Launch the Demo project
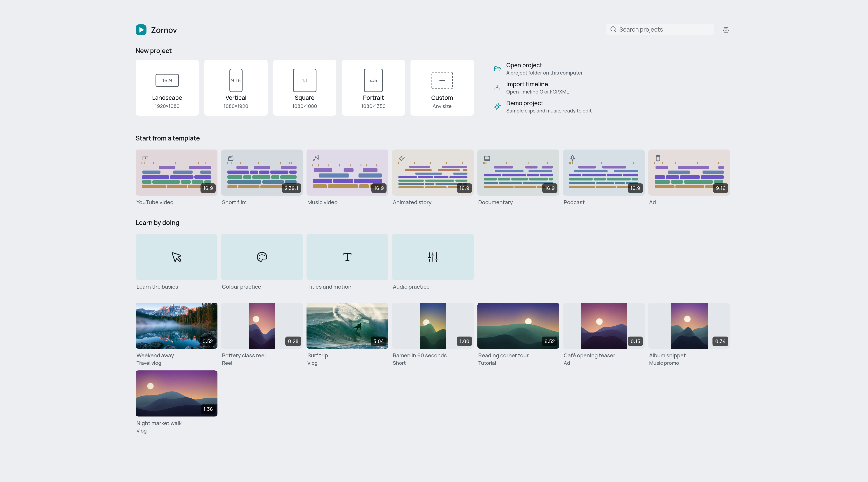This screenshot has height=482, width=868. click(542, 106)
